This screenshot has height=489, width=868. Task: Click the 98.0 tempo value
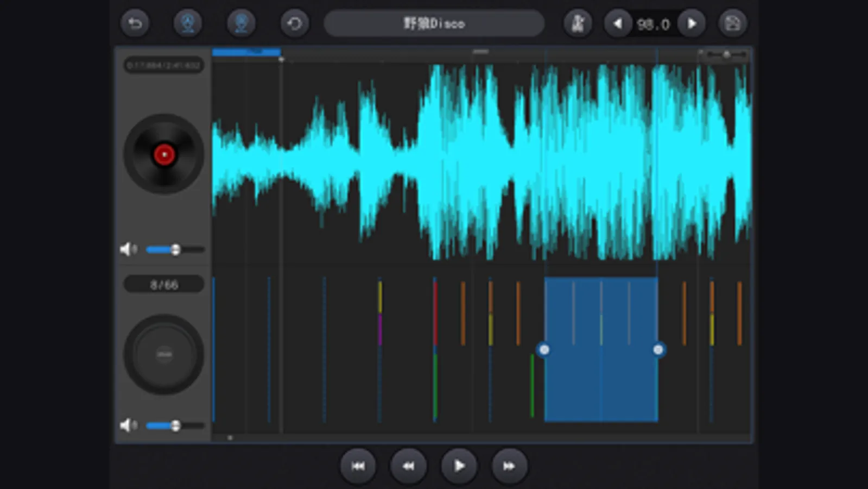(654, 24)
